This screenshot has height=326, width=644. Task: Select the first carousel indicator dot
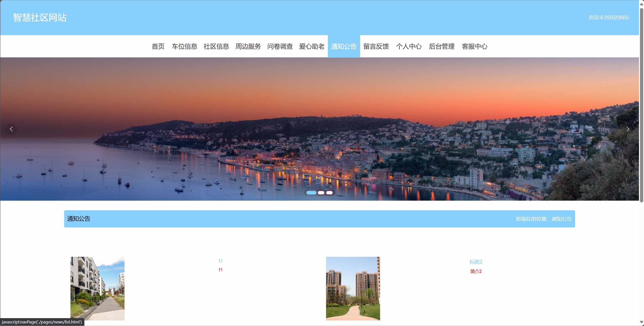(x=311, y=193)
